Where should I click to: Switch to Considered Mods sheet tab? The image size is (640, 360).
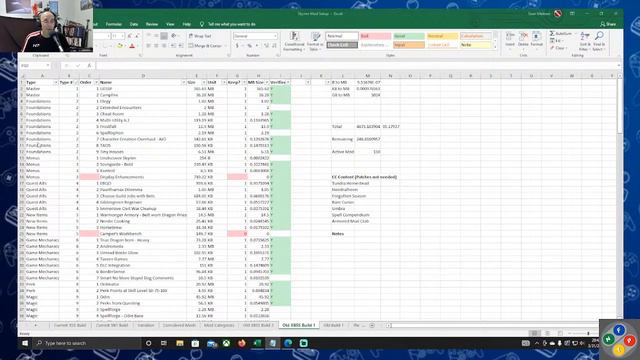point(179,325)
